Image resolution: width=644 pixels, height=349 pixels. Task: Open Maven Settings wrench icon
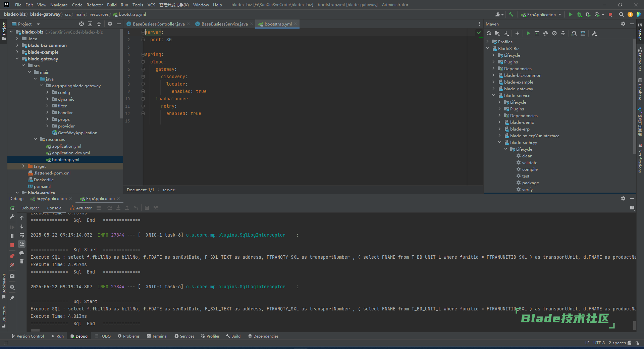pyautogui.click(x=594, y=33)
